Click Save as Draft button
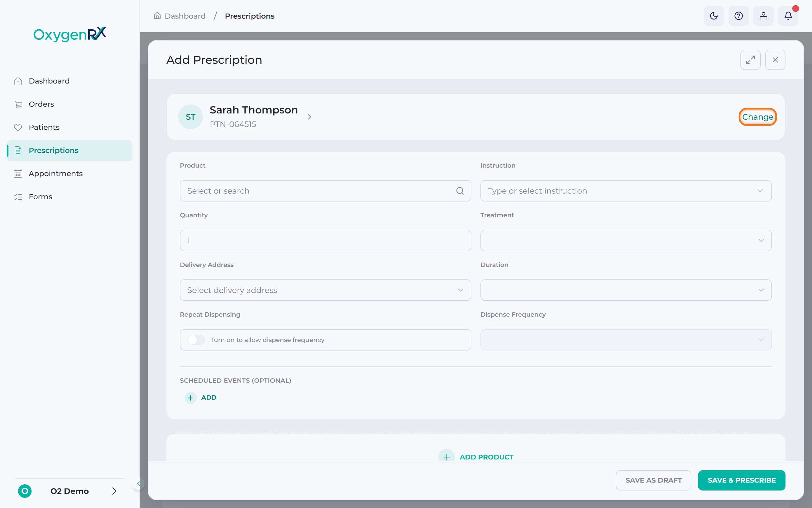 tap(653, 480)
